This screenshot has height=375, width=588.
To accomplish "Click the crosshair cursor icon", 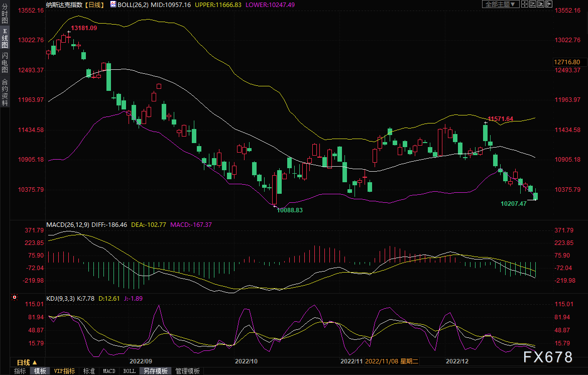I will coord(524,4).
